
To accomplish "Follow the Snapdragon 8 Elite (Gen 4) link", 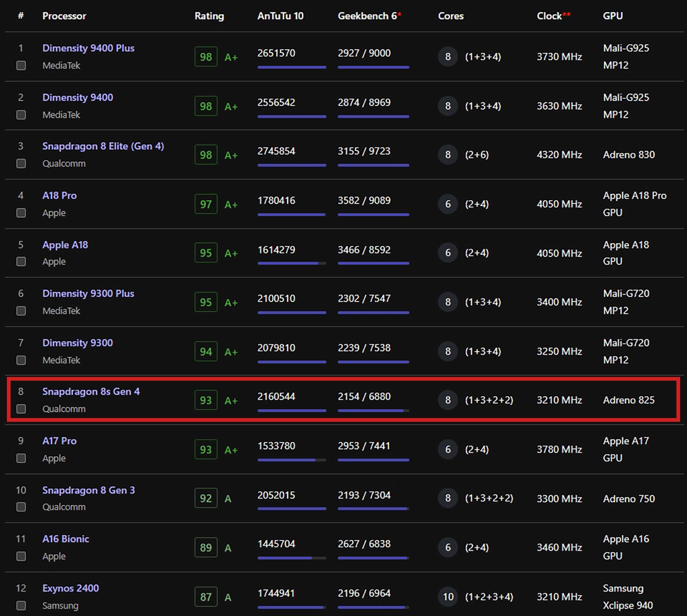I will [103, 146].
